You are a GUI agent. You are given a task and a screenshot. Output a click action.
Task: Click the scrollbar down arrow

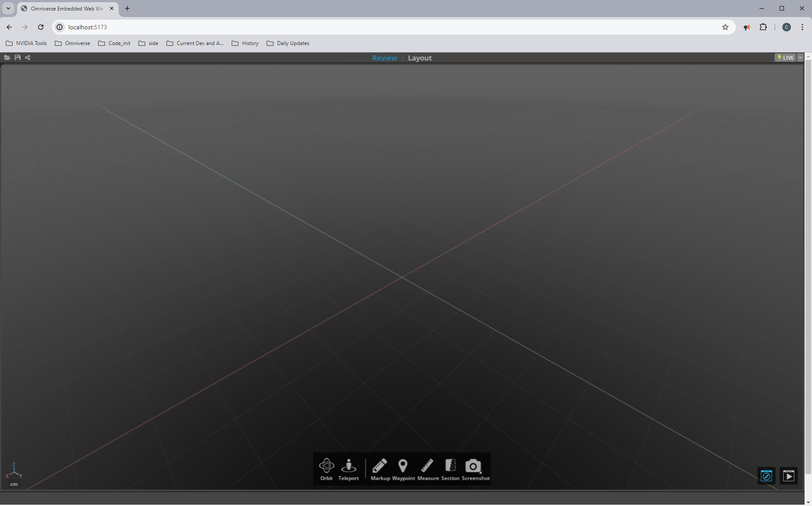point(808,503)
